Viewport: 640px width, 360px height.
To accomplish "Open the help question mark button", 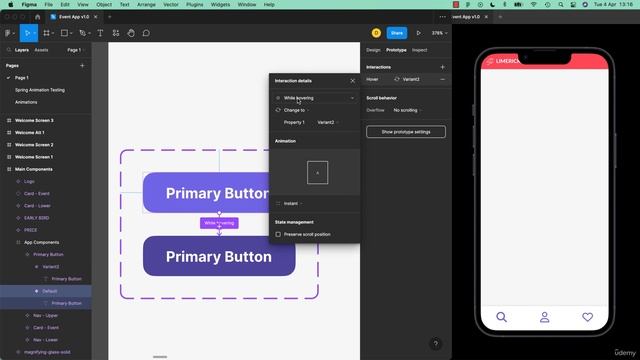I will pos(436,344).
